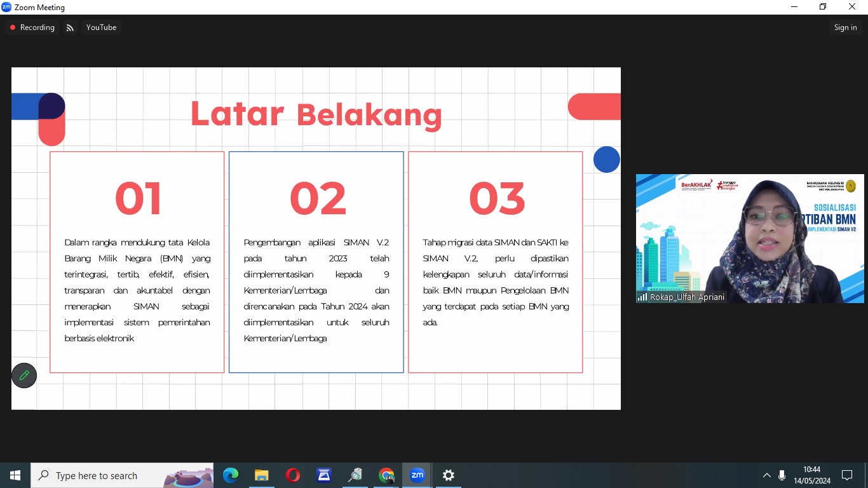Launch Opera browser from the taskbar
The height and width of the screenshot is (488, 868).
tap(292, 475)
